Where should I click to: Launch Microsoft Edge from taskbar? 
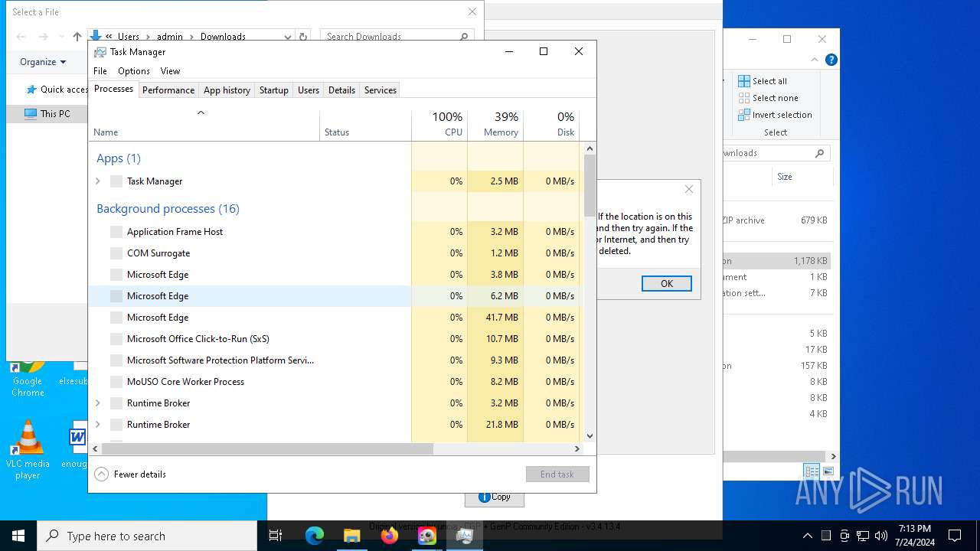pyautogui.click(x=315, y=536)
